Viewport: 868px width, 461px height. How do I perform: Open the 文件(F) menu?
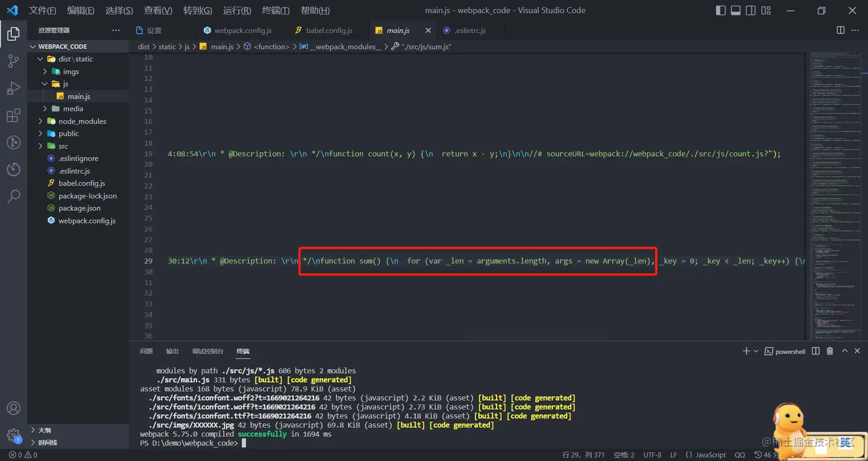pyautogui.click(x=42, y=10)
